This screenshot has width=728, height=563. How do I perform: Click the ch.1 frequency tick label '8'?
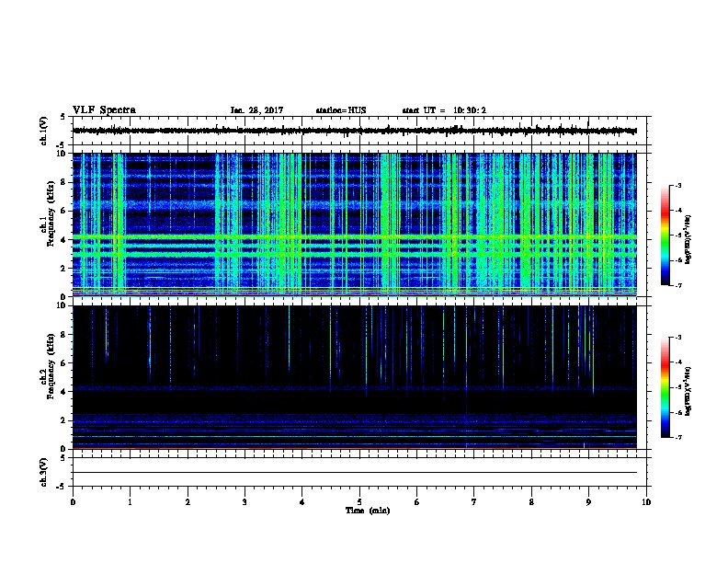point(64,182)
